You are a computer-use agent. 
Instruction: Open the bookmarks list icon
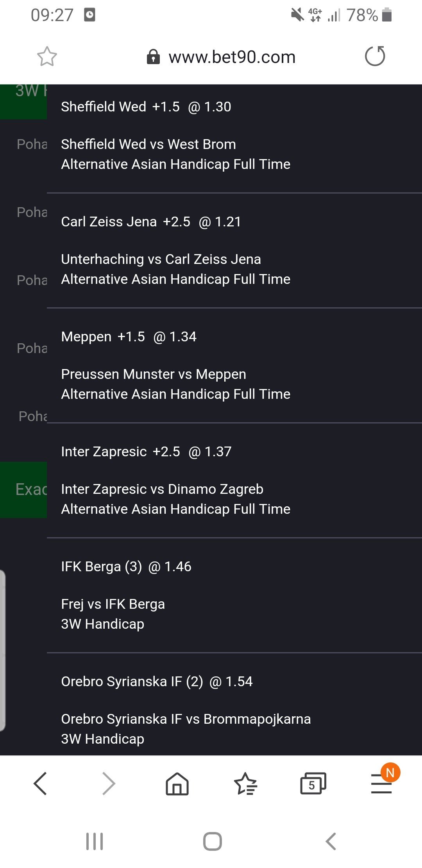(245, 784)
